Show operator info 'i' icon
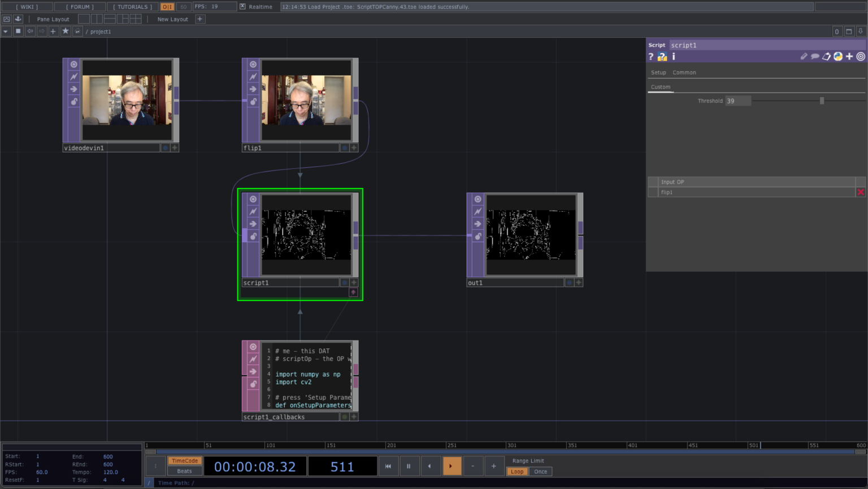Image resolution: width=868 pixels, height=489 pixels. click(674, 56)
